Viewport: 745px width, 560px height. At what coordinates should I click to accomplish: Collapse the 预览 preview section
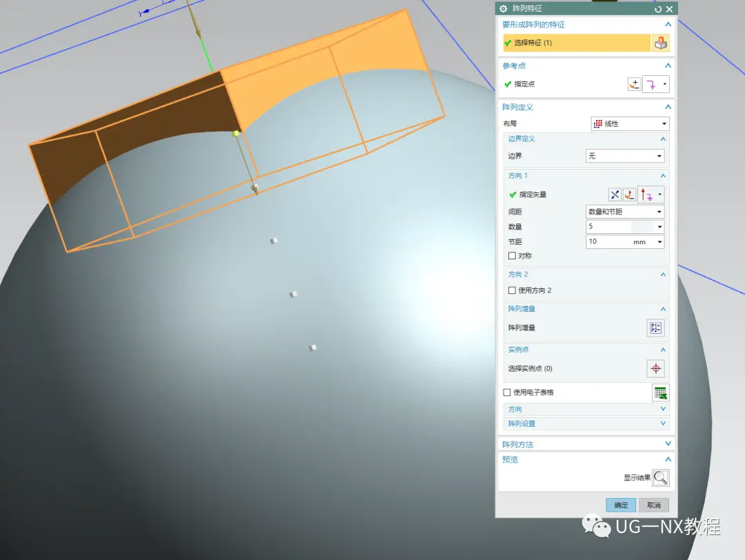click(x=668, y=459)
